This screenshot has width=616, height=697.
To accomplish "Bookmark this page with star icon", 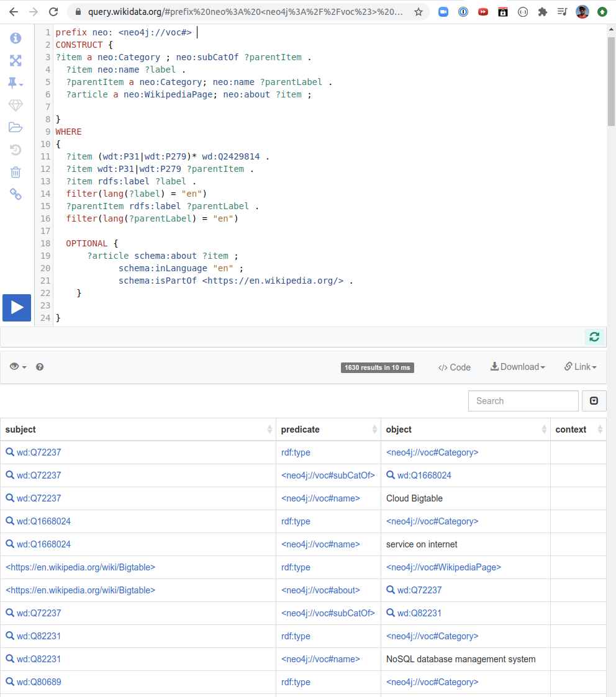I will point(418,12).
